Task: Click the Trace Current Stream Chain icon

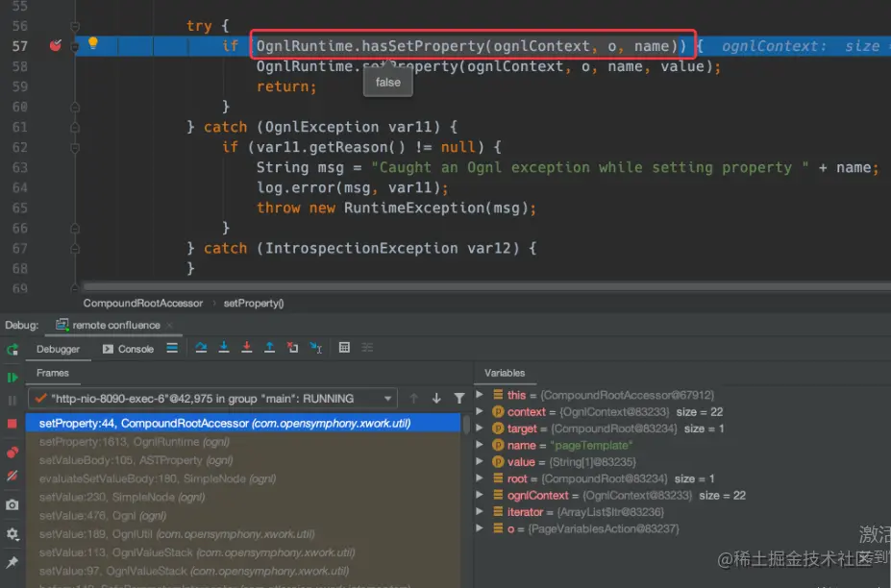Action: click(367, 348)
